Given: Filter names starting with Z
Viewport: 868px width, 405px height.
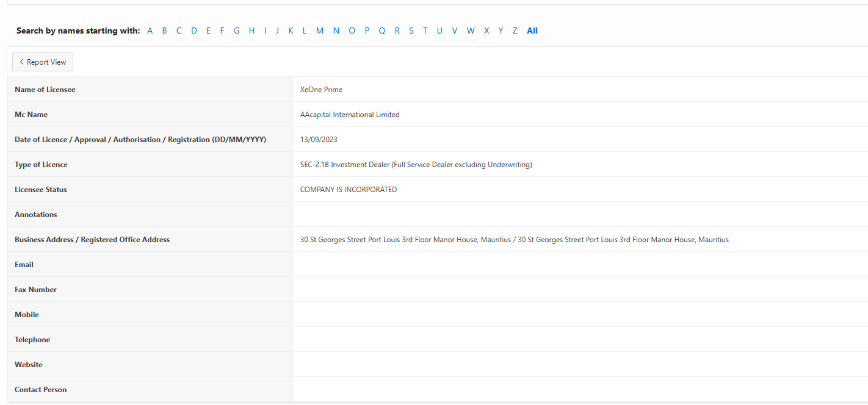Looking at the screenshot, I should pos(515,30).
